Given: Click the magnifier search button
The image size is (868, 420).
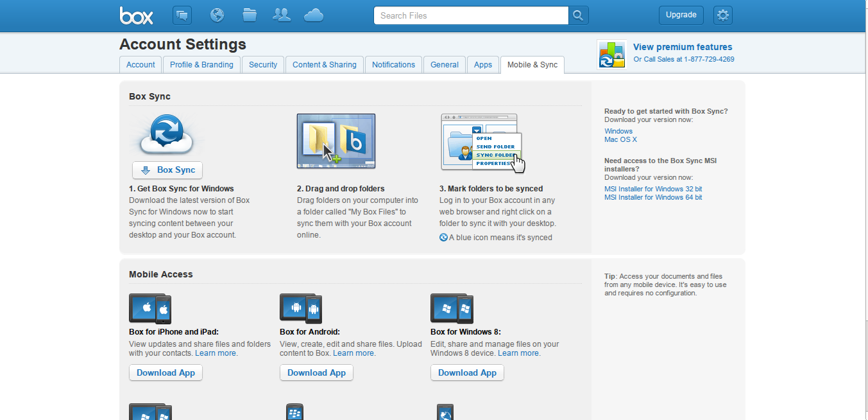Looking at the screenshot, I should point(578,15).
